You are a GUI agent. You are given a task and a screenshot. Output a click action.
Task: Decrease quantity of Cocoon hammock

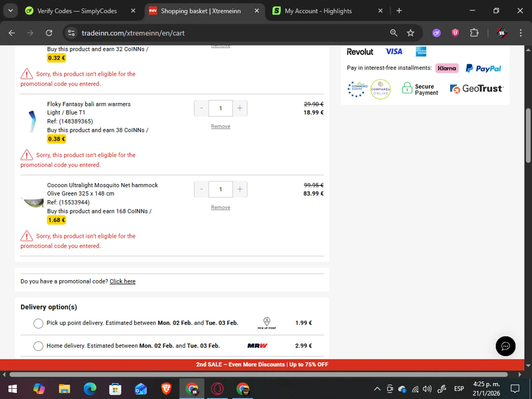tap(201, 189)
